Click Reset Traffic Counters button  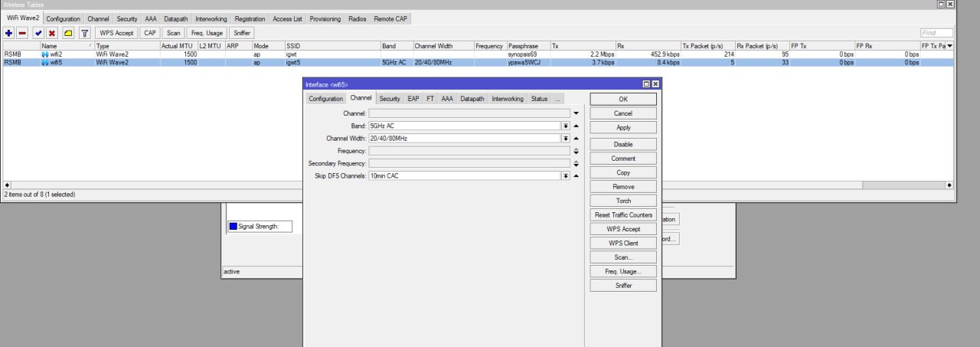click(623, 215)
